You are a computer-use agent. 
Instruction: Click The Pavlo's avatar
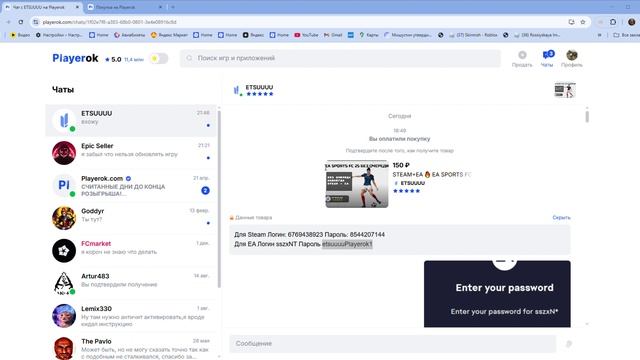64,348
